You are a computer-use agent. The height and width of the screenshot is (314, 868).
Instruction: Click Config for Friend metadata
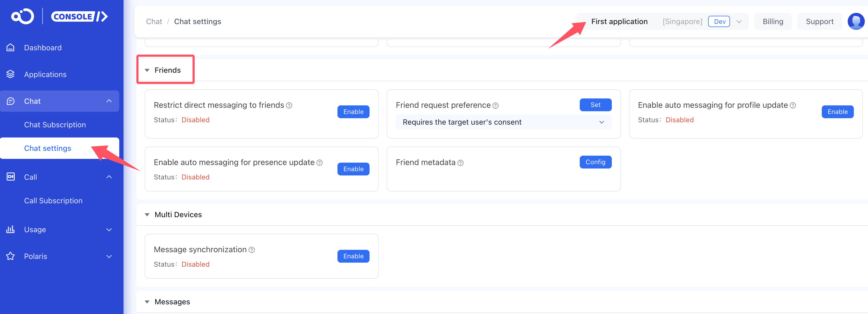tap(595, 162)
